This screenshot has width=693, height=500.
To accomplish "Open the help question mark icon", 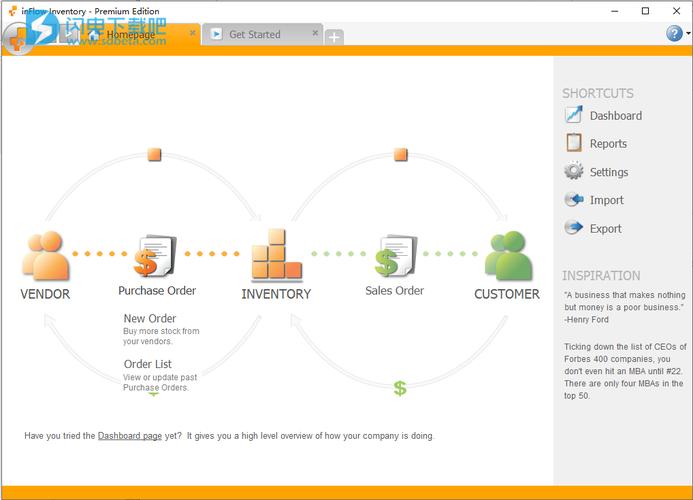I will [x=674, y=33].
